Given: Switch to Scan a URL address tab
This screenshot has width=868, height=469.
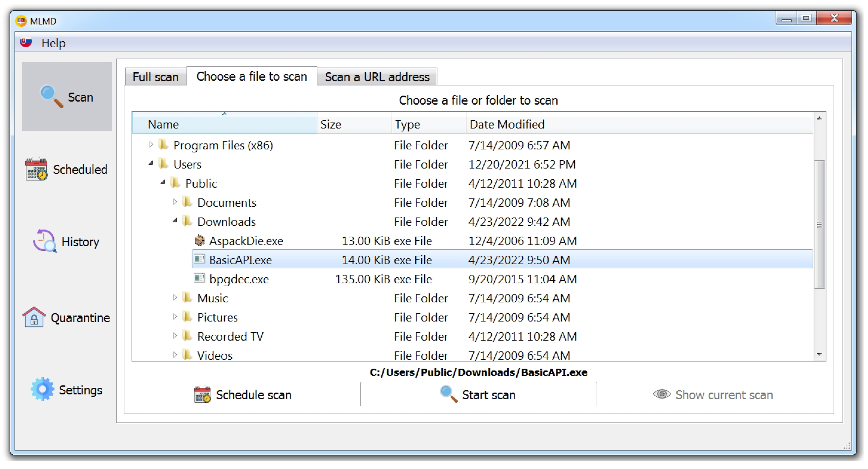Looking at the screenshot, I should click(x=377, y=77).
